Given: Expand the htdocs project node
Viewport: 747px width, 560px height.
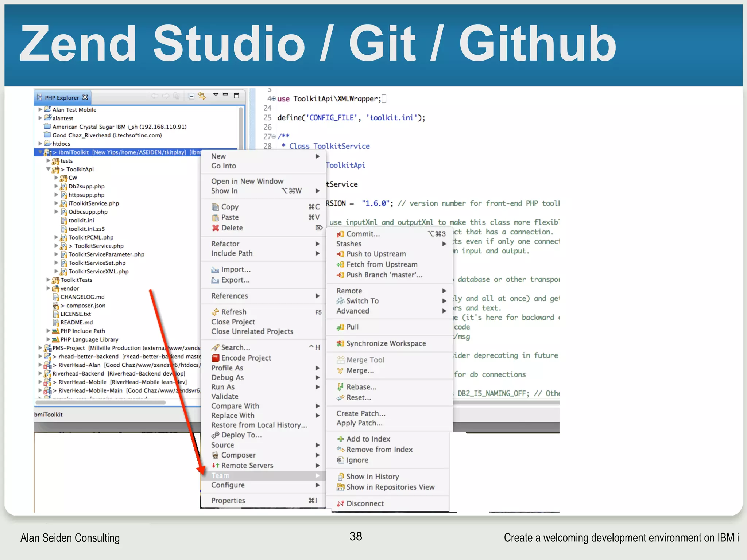Looking at the screenshot, I should click(40, 144).
